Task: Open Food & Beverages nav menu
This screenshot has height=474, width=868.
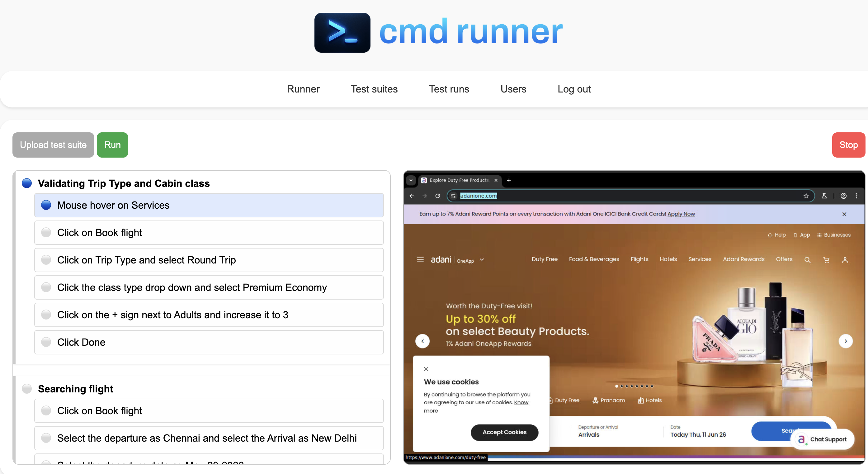Action: [594, 259]
